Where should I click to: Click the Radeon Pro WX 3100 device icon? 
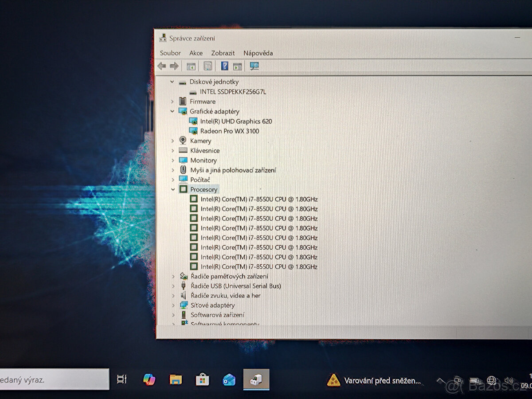tap(194, 131)
